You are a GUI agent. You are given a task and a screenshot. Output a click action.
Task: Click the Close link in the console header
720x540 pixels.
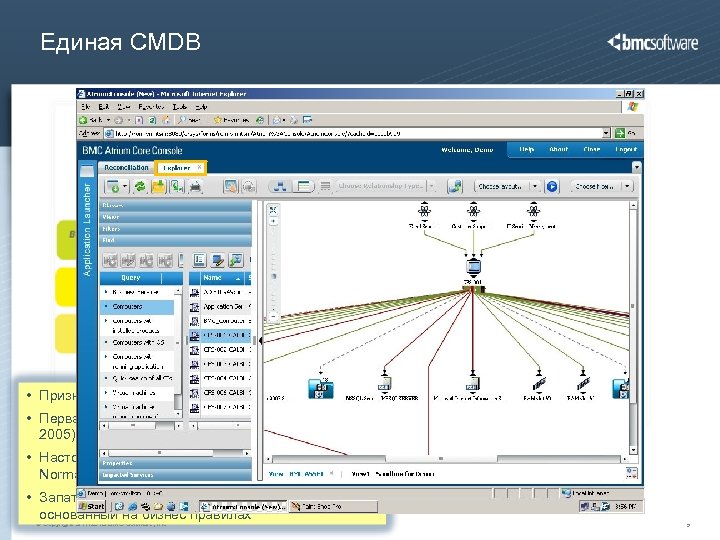[x=591, y=150]
